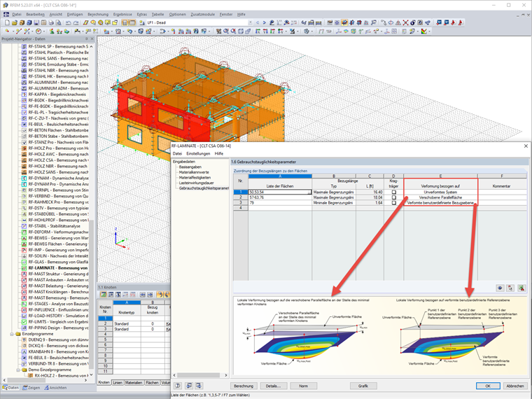Click the next table icon in RF-LAMINATE

coord(199,386)
